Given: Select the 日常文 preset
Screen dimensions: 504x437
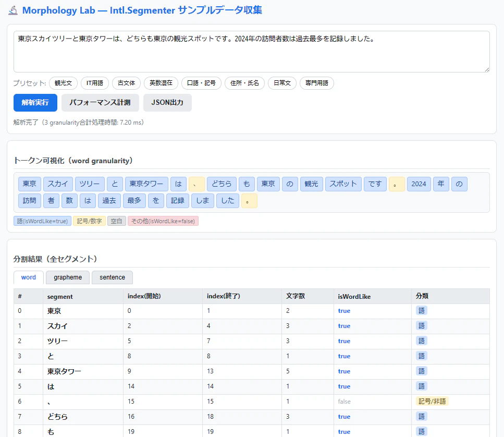Looking at the screenshot, I should [x=282, y=83].
